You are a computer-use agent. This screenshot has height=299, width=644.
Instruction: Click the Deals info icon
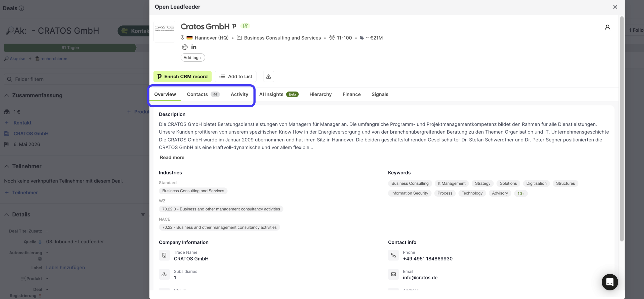(22, 8)
